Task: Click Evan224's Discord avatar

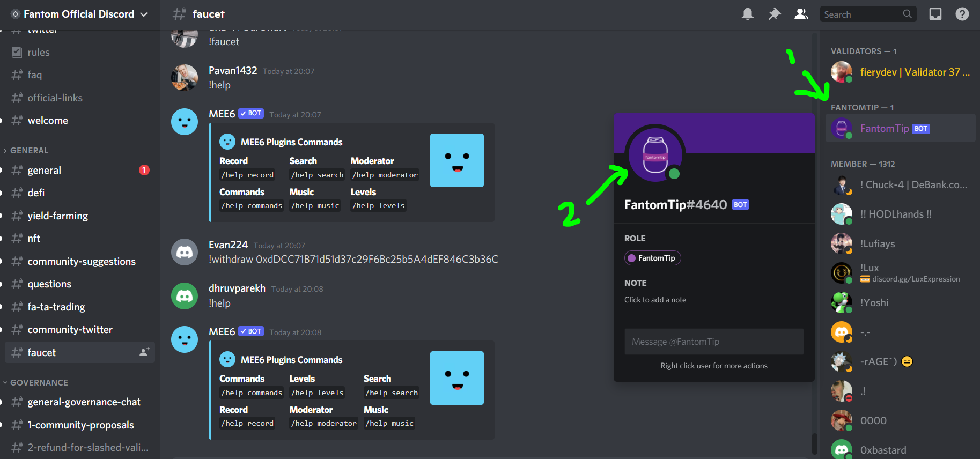Action: pyautogui.click(x=185, y=252)
